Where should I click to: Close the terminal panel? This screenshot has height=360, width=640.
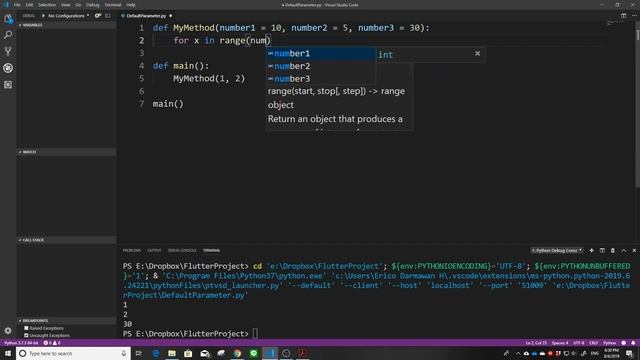pos(634,250)
